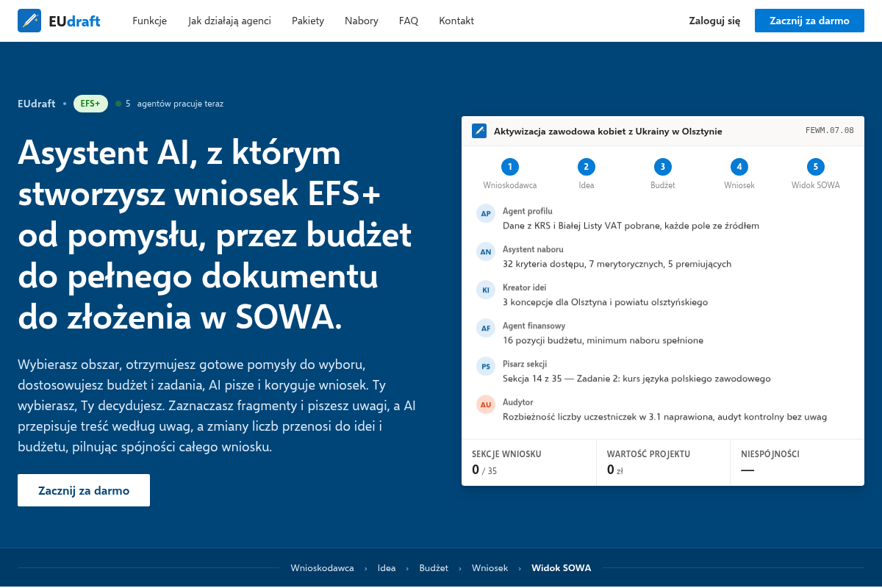This screenshot has height=588, width=882.
Task: Click the 0 / 35 sections counter
Action: point(484,470)
